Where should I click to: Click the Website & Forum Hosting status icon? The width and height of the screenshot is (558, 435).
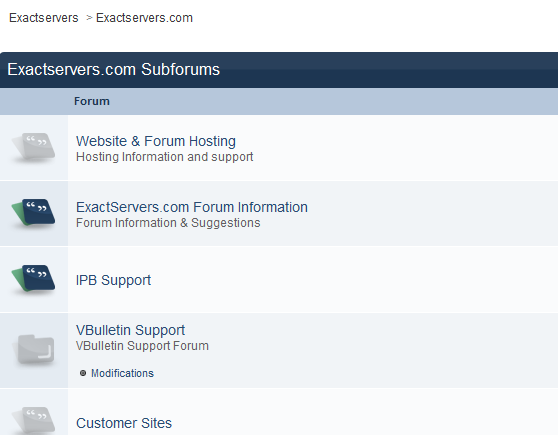pyautogui.click(x=33, y=148)
